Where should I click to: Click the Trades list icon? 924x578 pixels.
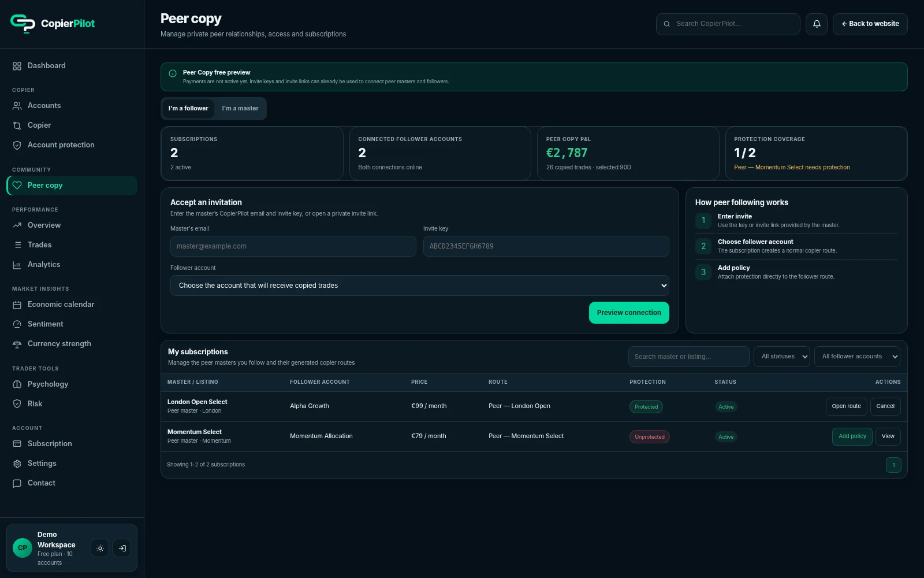click(x=17, y=245)
